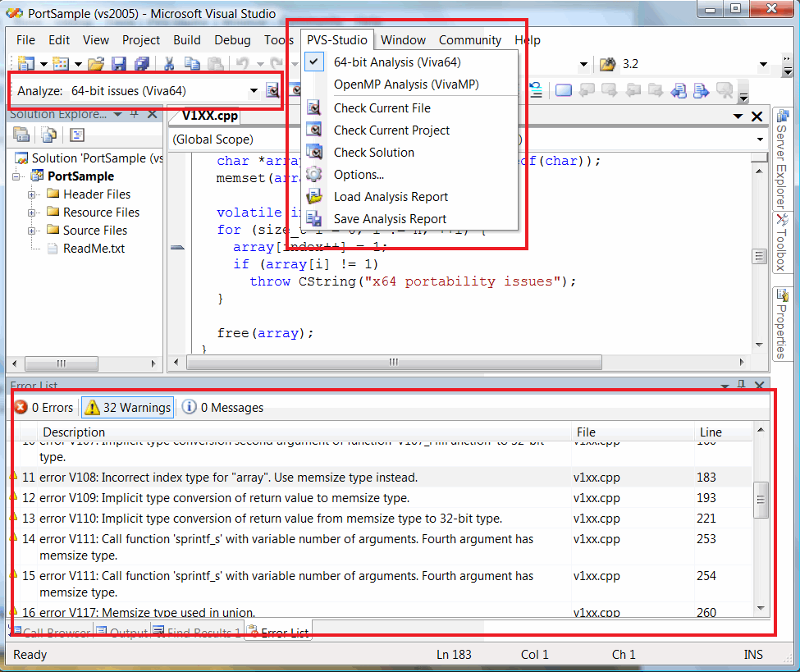Click the Find in Files icon beside 3.2

pyautogui.click(x=608, y=64)
